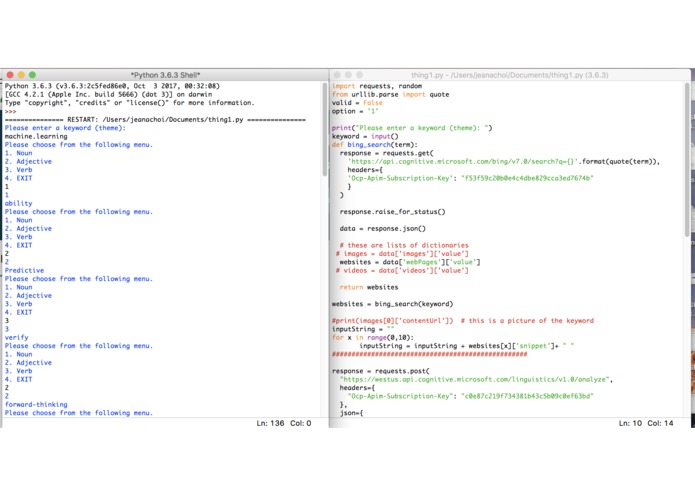Click the Python Shell vertical scrollbar thumb

[x=324, y=129]
